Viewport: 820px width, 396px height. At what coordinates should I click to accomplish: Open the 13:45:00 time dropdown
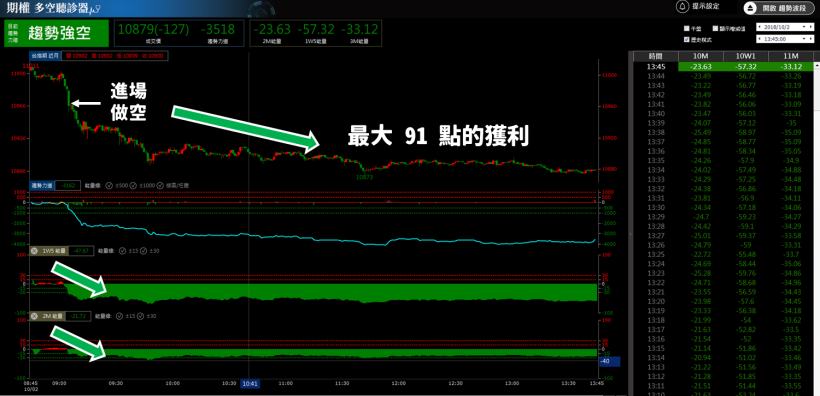tap(803, 39)
